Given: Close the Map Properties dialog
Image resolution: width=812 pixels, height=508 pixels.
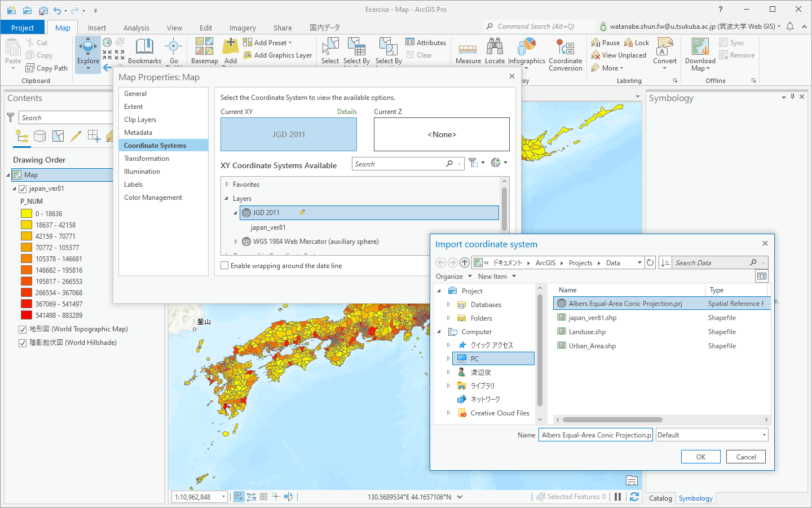Looking at the screenshot, I should (511, 76).
